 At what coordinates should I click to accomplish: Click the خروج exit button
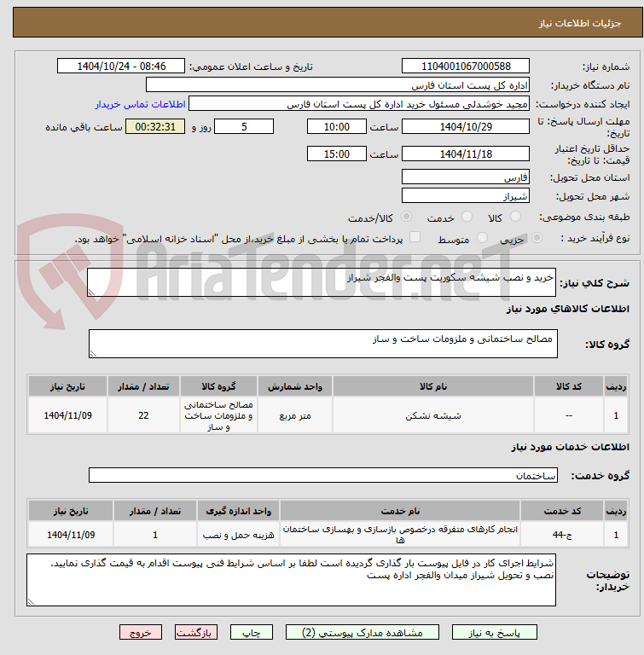[x=141, y=633]
